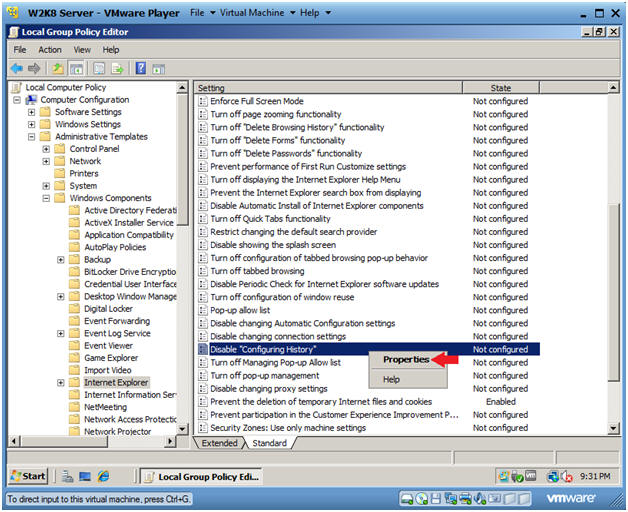The width and height of the screenshot is (628, 512).
Task: Expand Windows Settings node
Action: tap(31, 125)
